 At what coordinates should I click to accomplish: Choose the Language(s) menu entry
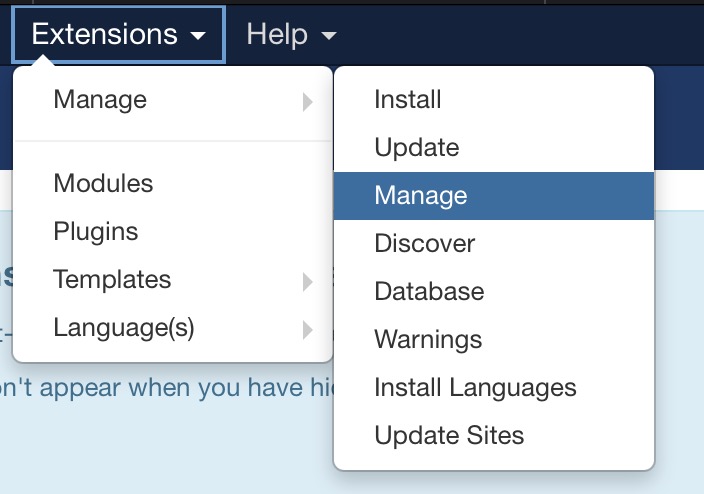click(124, 328)
